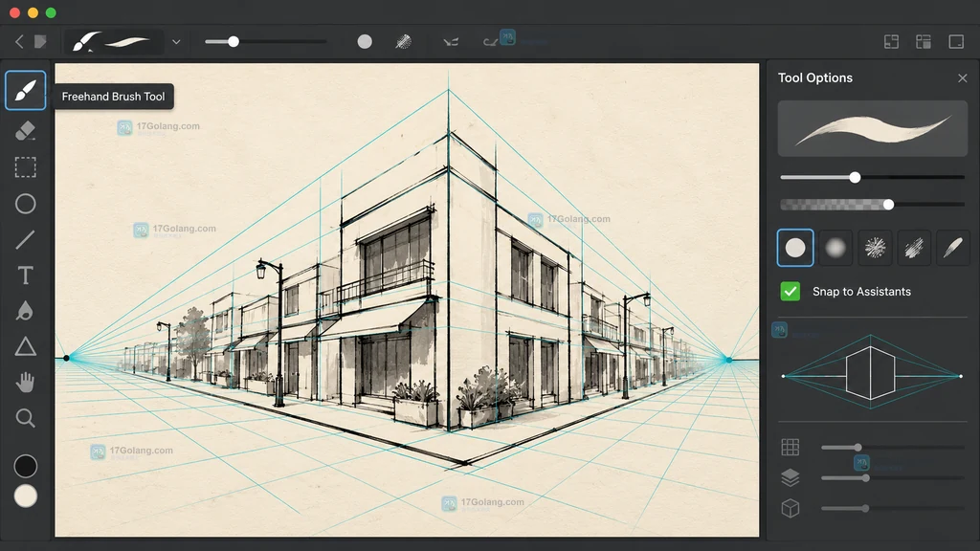Adjust the brush size slider in Tool Options

(873, 177)
